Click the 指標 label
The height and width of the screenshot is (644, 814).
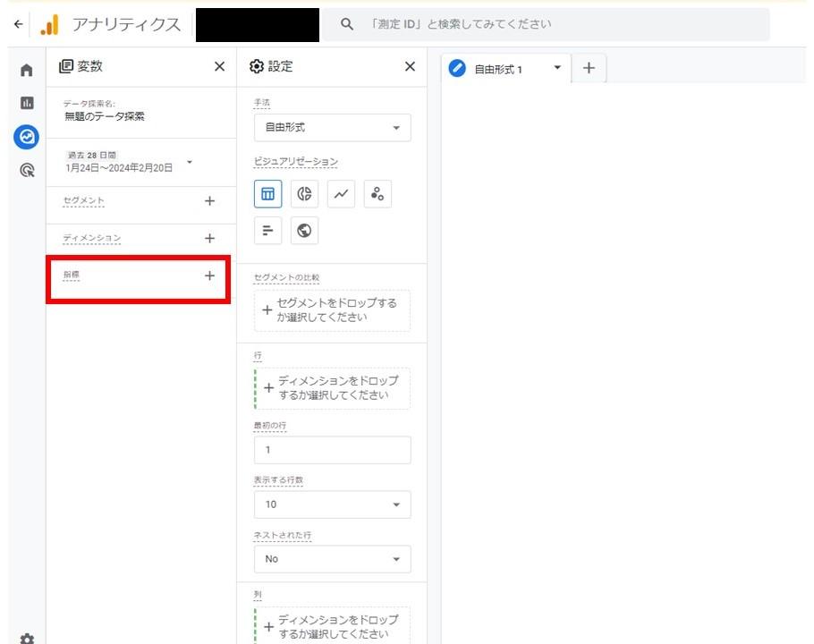tap(72, 275)
